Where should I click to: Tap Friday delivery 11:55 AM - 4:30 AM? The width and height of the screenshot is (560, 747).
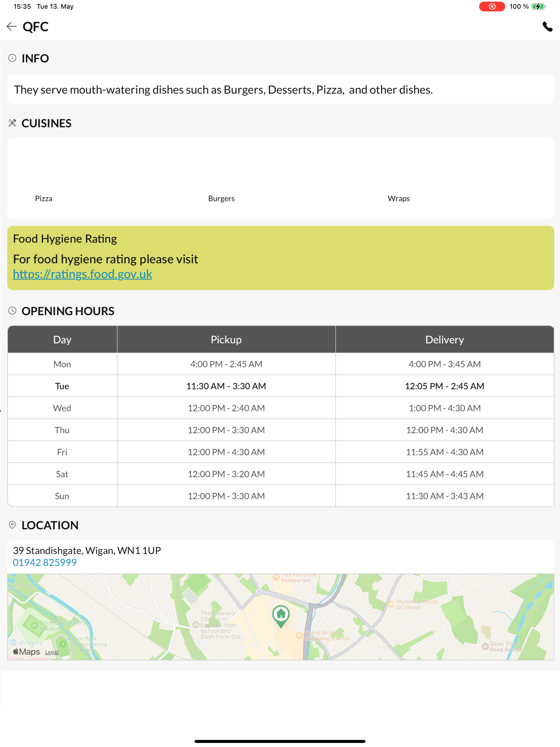click(445, 452)
